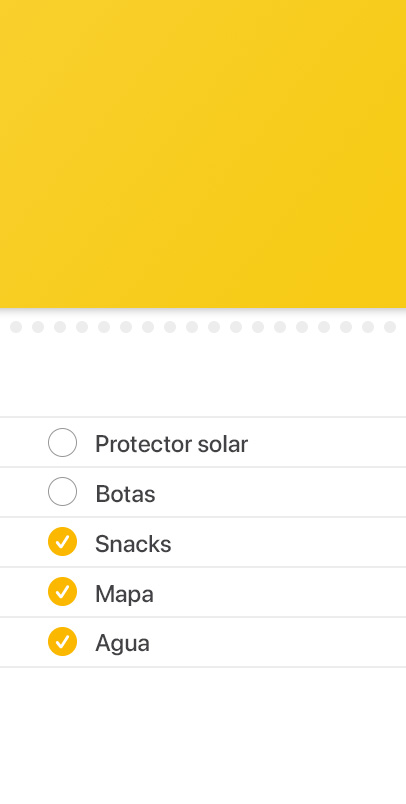Uncheck the Mapa item
This screenshot has width=406, height=804.
pos(63,592)
